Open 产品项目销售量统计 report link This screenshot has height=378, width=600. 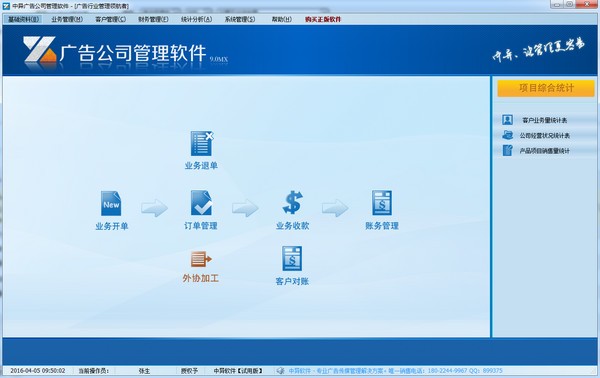click(545, 151)
